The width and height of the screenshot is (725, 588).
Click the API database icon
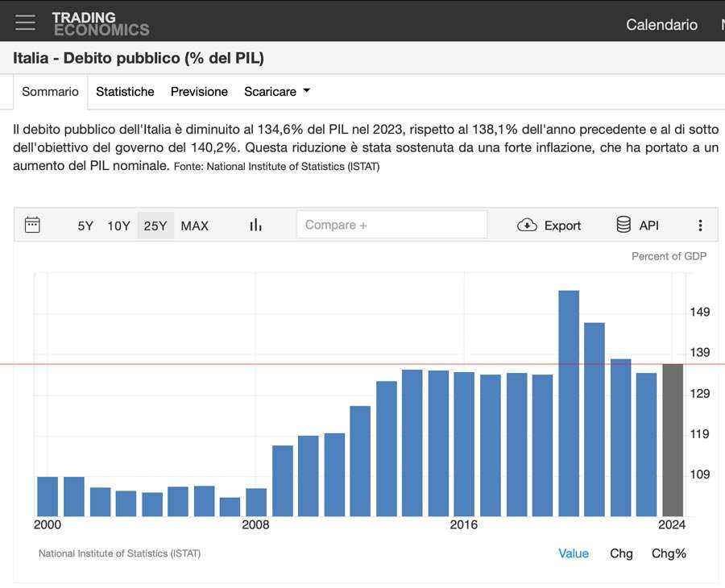pyautogui.click(x=623, y=225)
